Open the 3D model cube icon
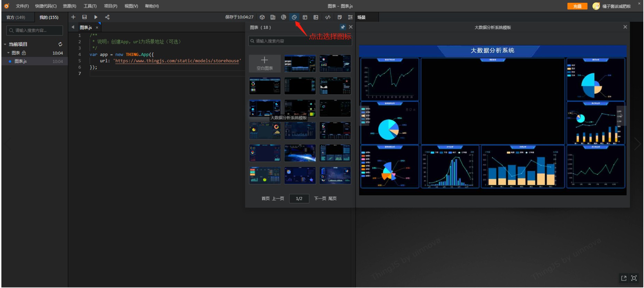Viewport: 644px width, 288px height. coord(262,17)
